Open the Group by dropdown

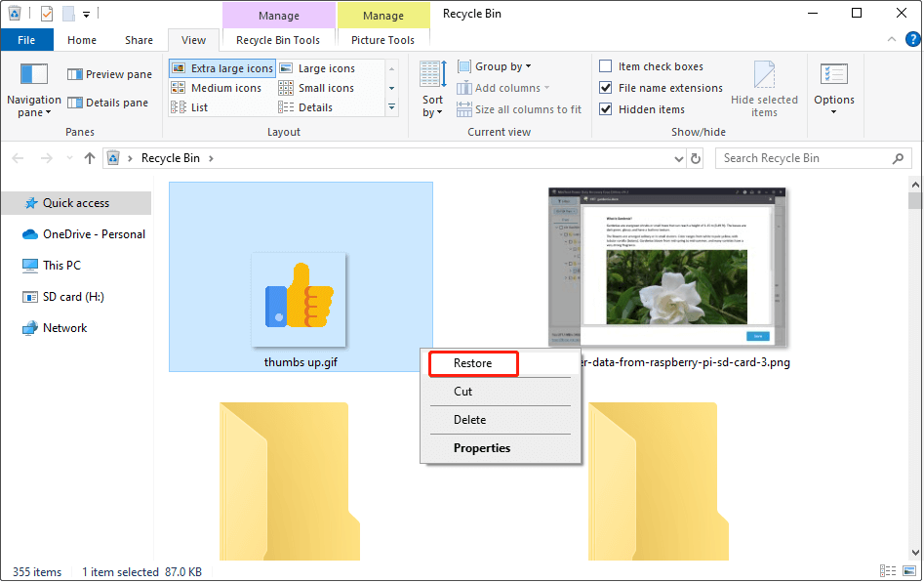pyautogui.click(x=495, y=66)
